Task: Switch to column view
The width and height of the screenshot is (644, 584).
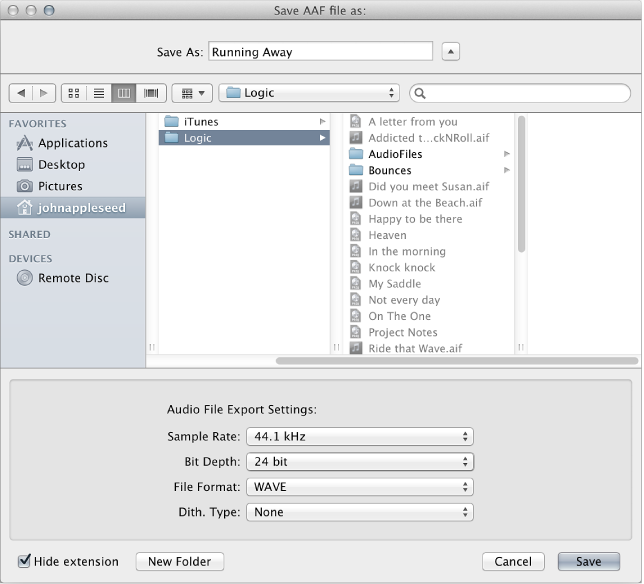Action: [124, 93]
